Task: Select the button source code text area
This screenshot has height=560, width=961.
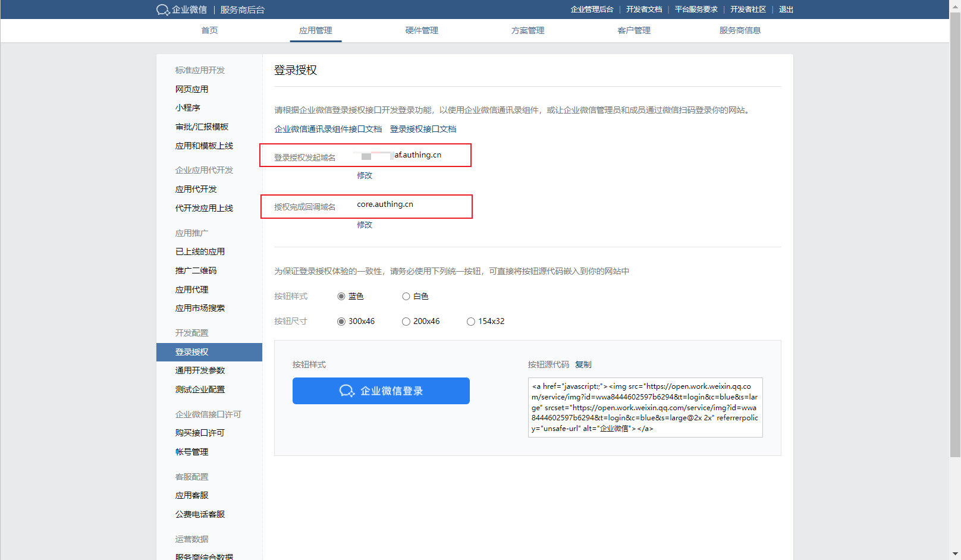Action: (645, 407)
